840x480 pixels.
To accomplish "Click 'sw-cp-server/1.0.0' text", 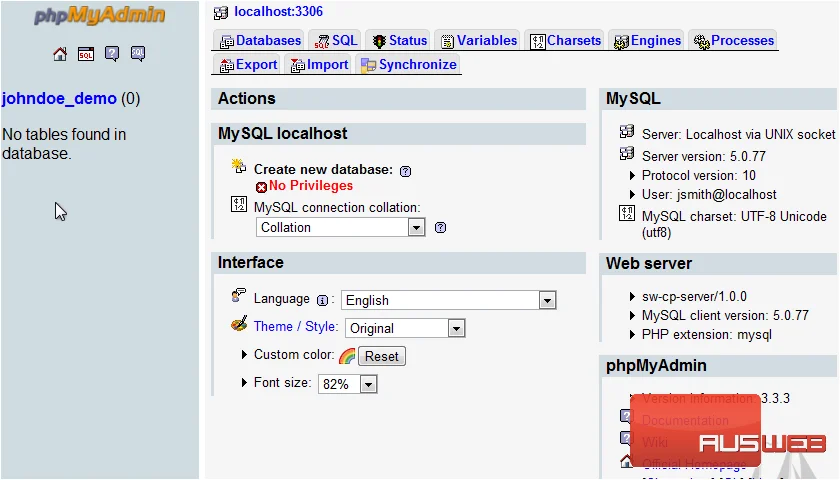I will coord(694,297).
